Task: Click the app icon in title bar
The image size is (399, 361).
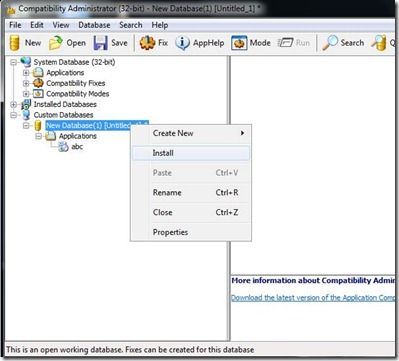Action: pos(11,10)
